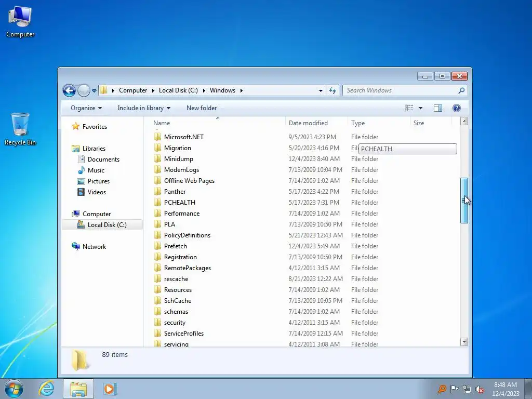Select the Recycle Bin desktop icon

tap(20, 129)
